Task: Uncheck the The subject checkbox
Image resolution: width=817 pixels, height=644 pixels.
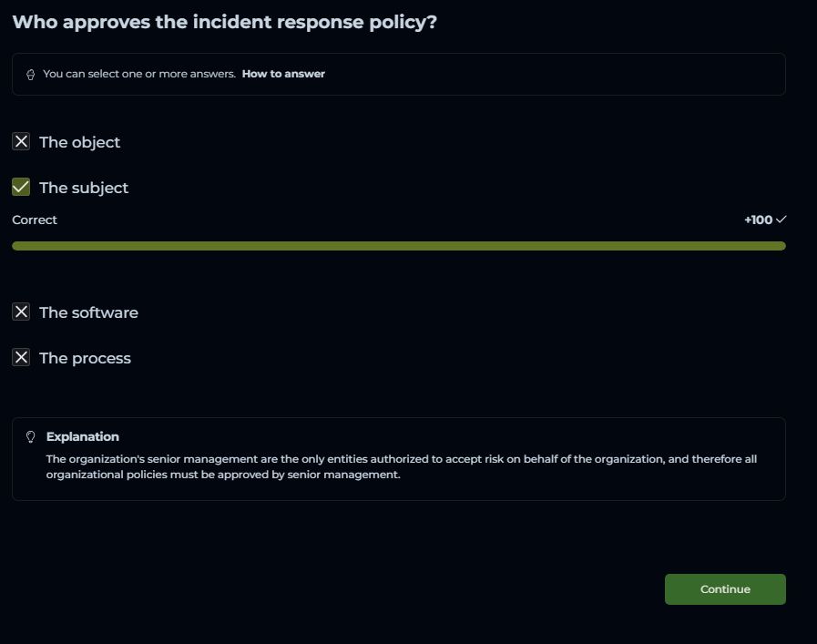Action: coord(21,188)
